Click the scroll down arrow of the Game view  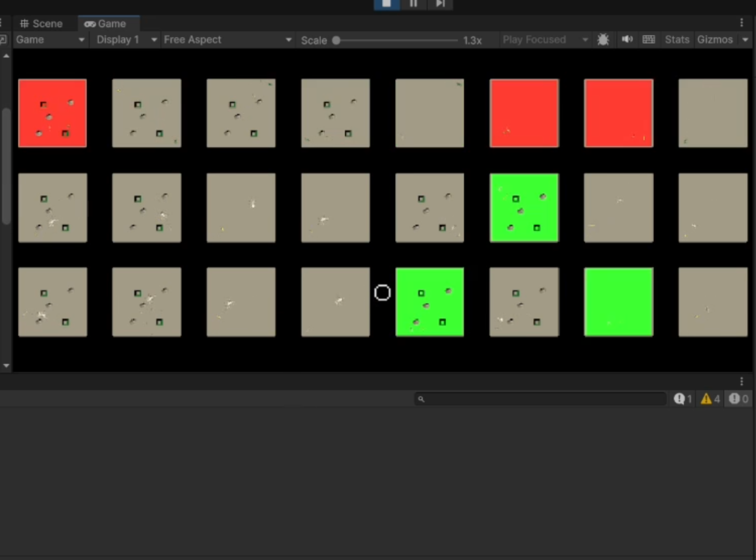click(x=6, y=365)
